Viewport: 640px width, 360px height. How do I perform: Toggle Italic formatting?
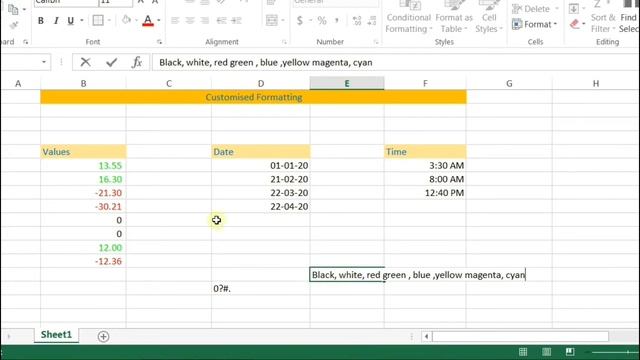[x=56, y=20]
